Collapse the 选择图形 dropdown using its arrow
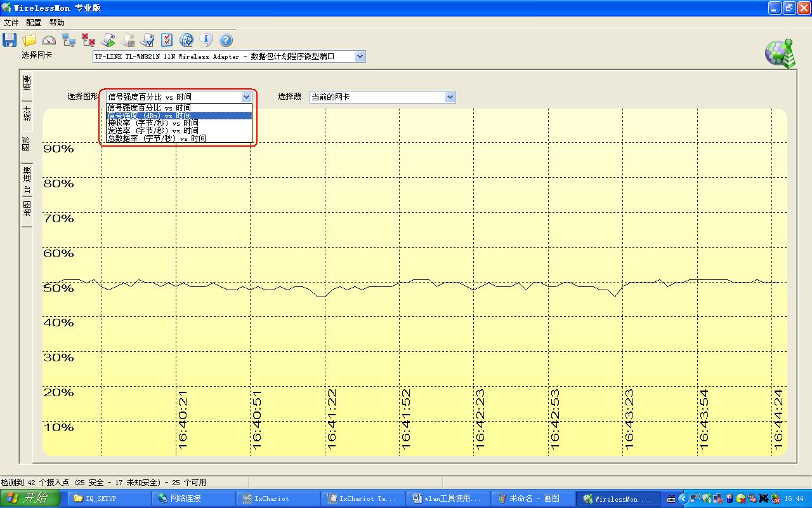 click(247, 97)
